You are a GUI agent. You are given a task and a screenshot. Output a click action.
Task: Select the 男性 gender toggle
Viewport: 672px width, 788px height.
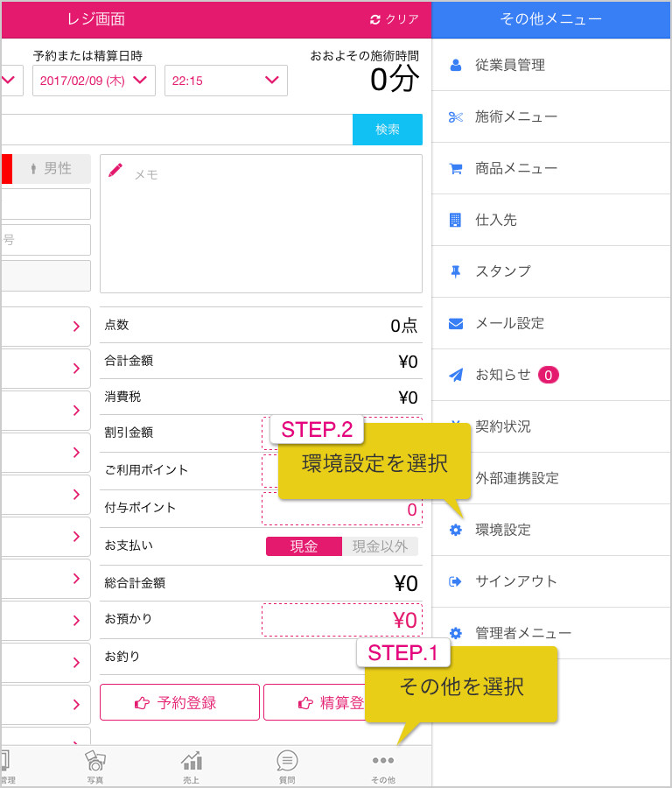pyautogui.click(x=52, y=168)
